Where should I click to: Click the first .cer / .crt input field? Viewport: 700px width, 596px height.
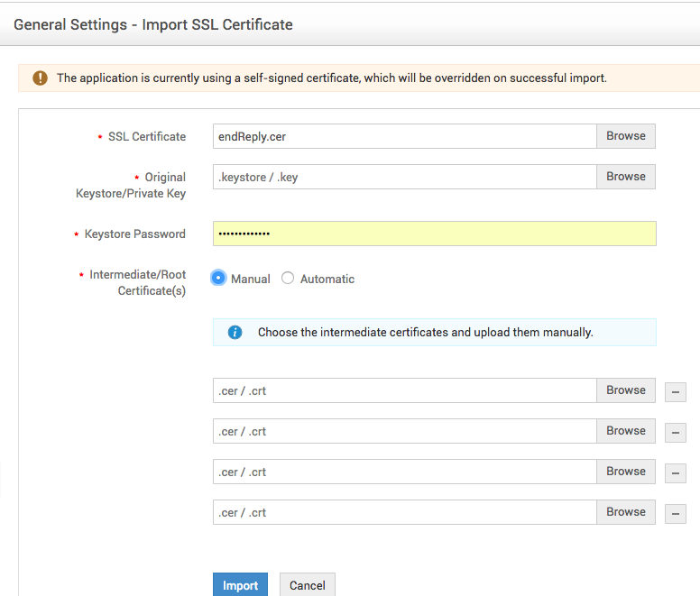[x=404, y=390]
